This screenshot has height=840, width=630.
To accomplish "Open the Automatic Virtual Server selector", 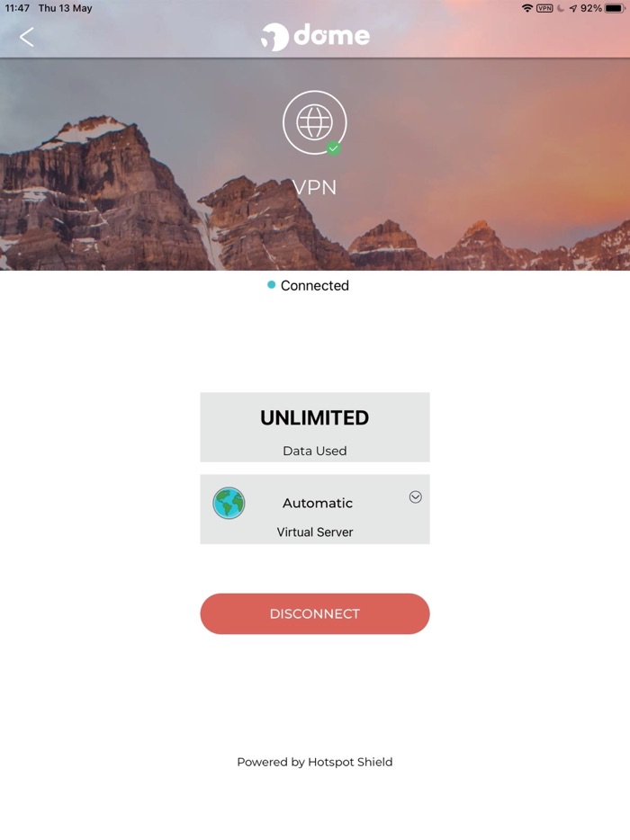I will coord(315,509).
